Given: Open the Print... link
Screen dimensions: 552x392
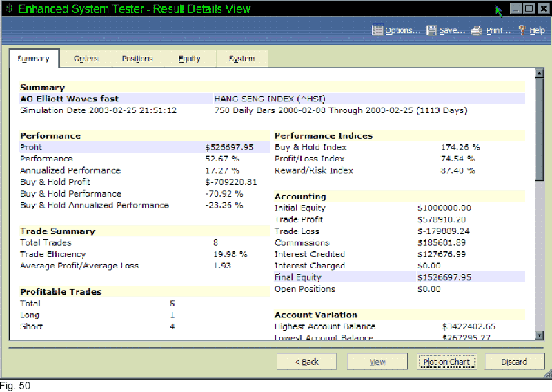Looking at the screenshot, I should coord(498,30).
